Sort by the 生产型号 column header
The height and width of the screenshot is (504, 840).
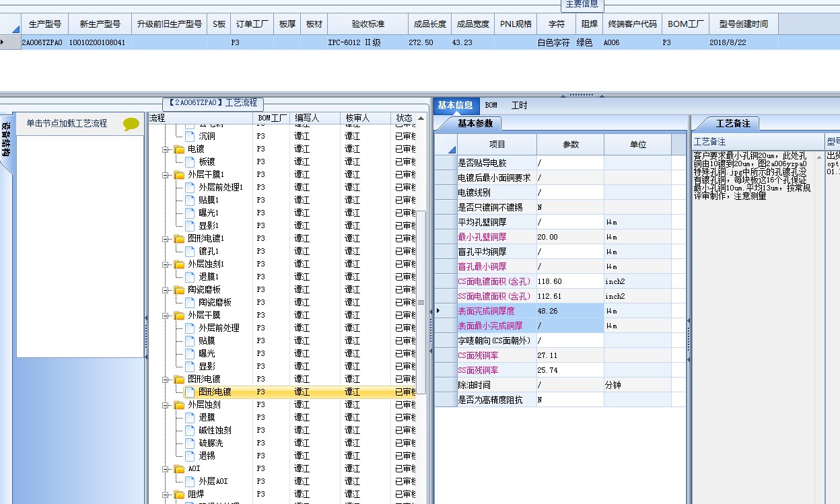pos(45,24)
